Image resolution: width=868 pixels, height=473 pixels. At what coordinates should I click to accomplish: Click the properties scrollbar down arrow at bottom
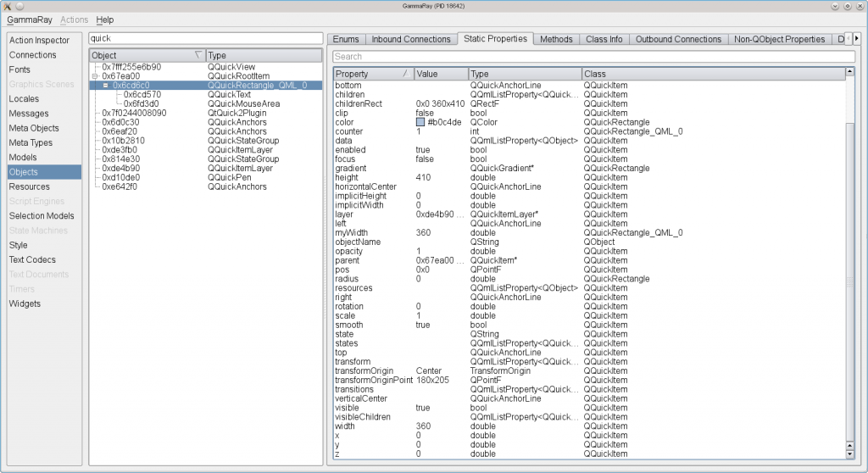coord(850,454)
